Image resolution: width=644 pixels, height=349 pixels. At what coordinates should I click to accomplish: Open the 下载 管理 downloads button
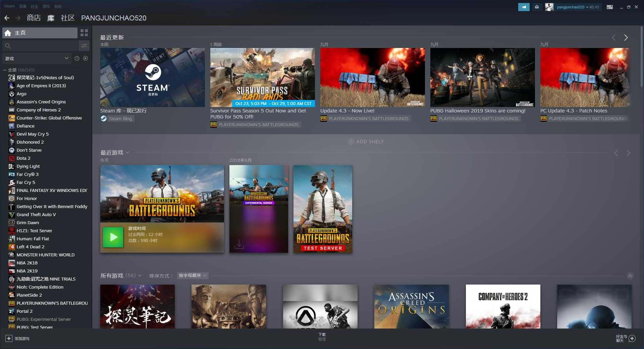322,337
